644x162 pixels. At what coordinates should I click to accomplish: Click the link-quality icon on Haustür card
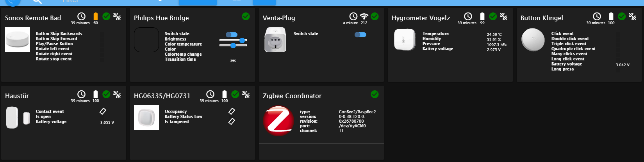coord(117,94)
